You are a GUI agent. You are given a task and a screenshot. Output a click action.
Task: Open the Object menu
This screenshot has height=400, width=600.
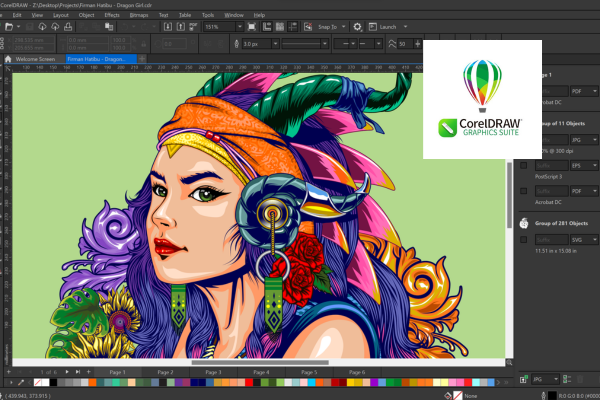pyautogui.click(x=86, y=15)
